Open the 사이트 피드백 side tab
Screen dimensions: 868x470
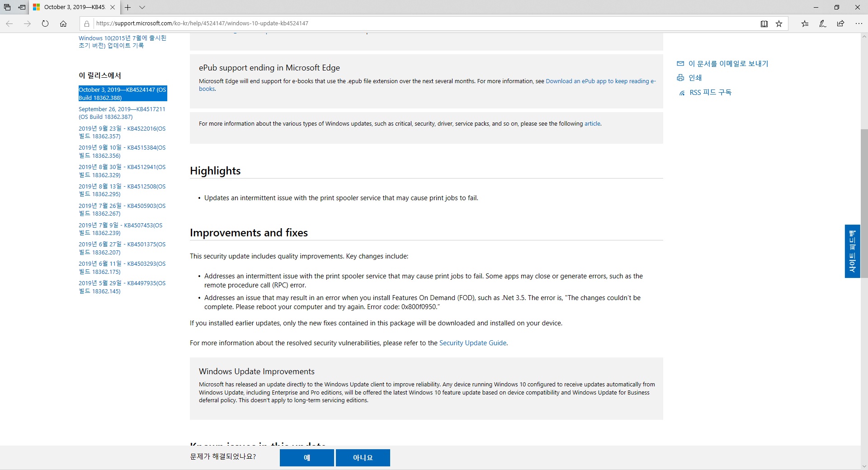click(852, 251)
